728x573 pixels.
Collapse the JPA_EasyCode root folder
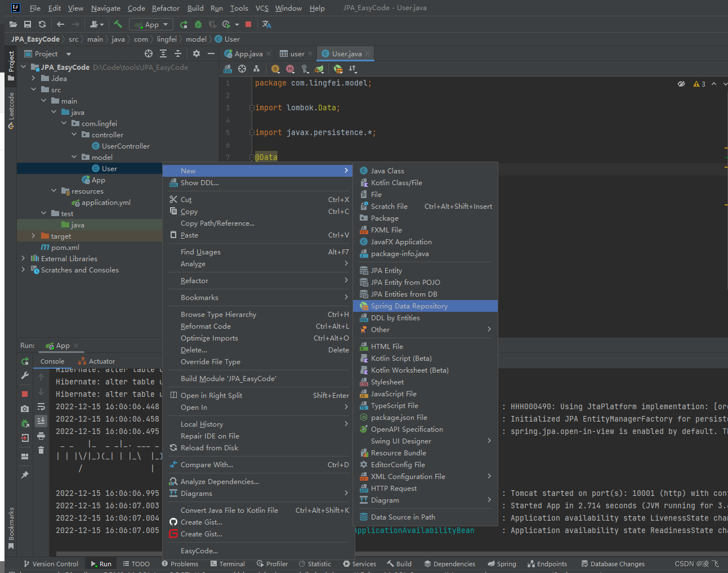coord(23,67)
